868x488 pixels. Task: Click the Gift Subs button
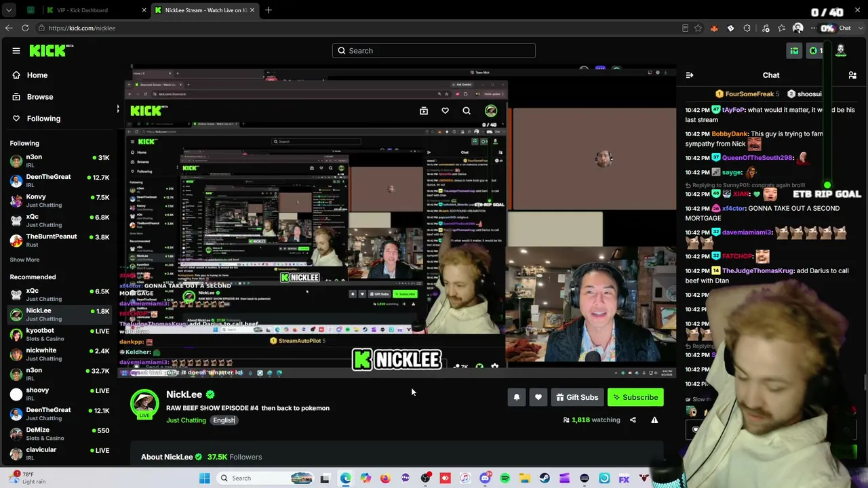pos(577,398)
